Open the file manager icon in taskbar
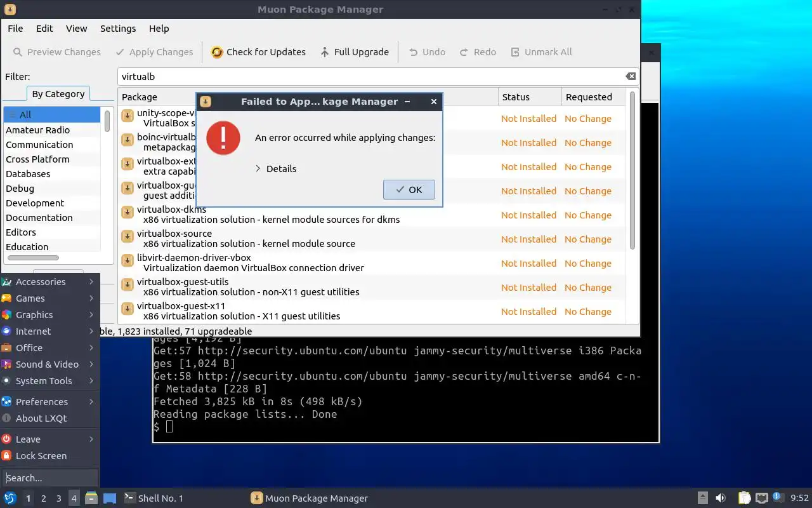This screenshot has width=812, height=508. pos(91,498)
